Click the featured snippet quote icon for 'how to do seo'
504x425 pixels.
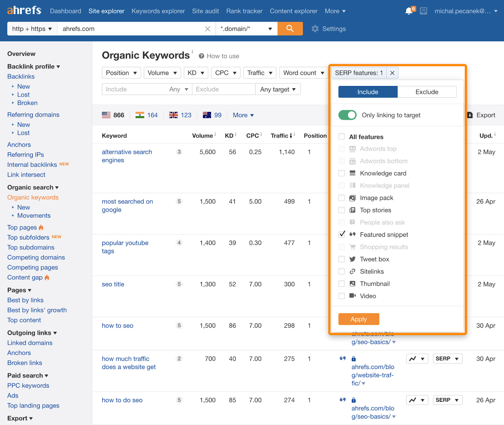(x=342, y=400)
